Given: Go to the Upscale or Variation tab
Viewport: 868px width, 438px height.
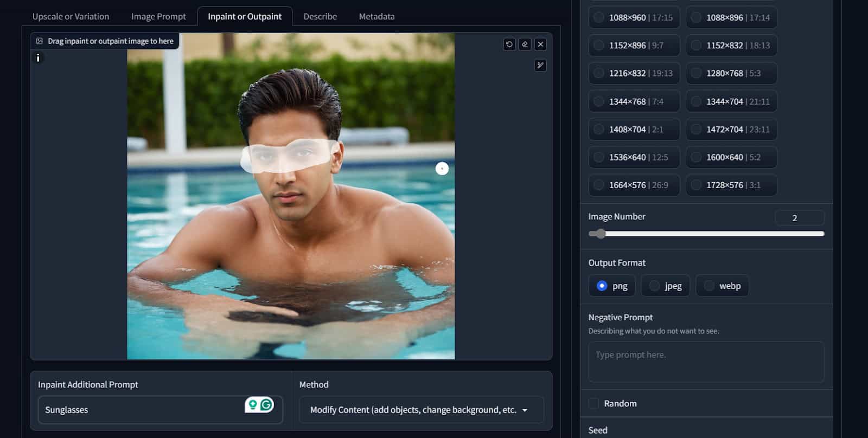Looking at the screenshot, I should pyautogui.click(x=71, y=16).
